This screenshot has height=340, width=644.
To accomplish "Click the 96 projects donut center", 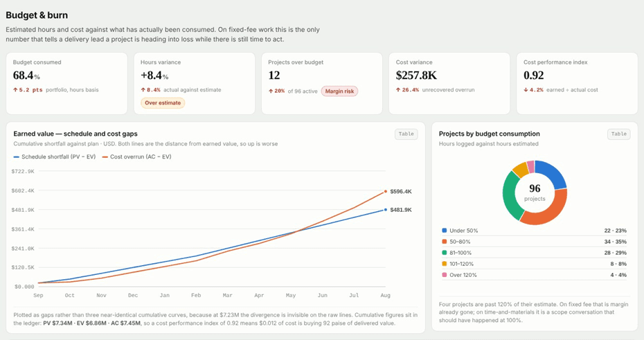I will (x=535, y=193).
